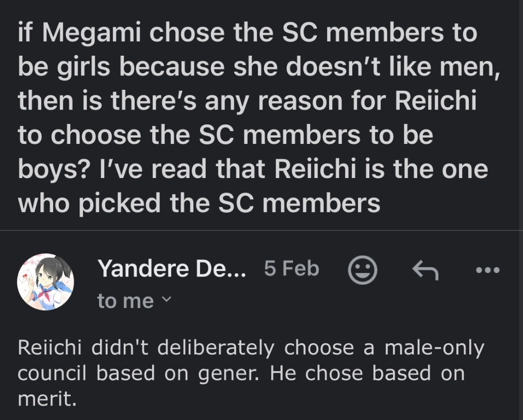This screenshot has width=523, height=420.
Task: Click the word "merit." ending the reply
Action: pos(47,399)
